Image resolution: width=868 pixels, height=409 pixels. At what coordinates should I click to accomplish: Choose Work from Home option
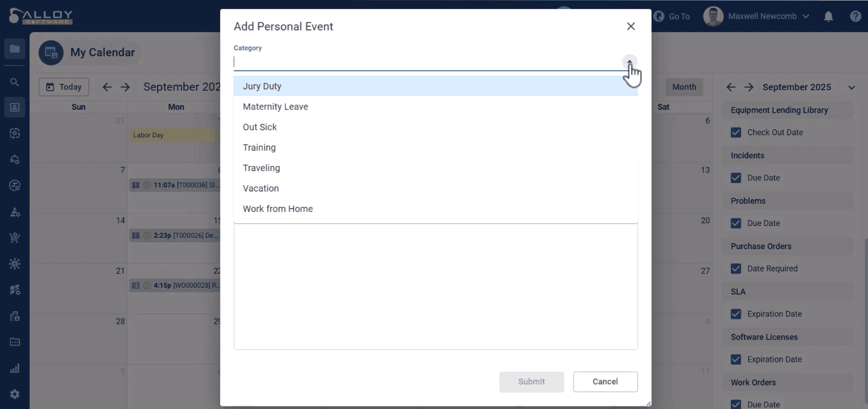point(278,209)
